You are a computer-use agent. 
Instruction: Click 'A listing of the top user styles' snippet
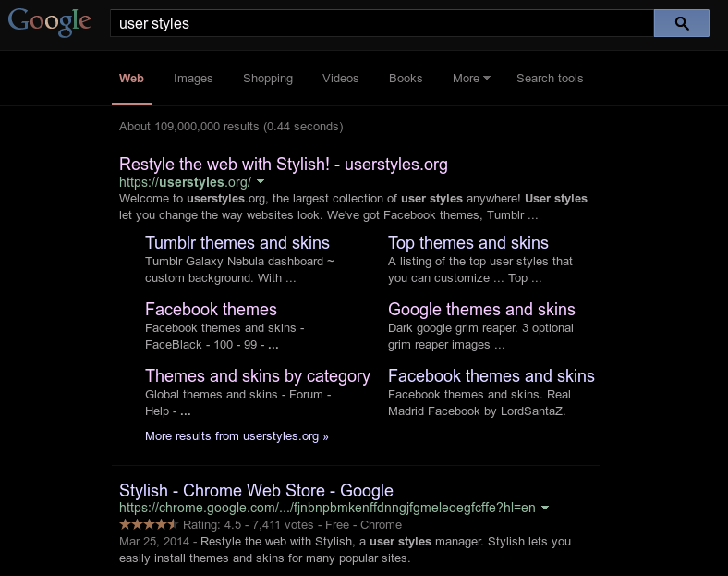[480, 269]
